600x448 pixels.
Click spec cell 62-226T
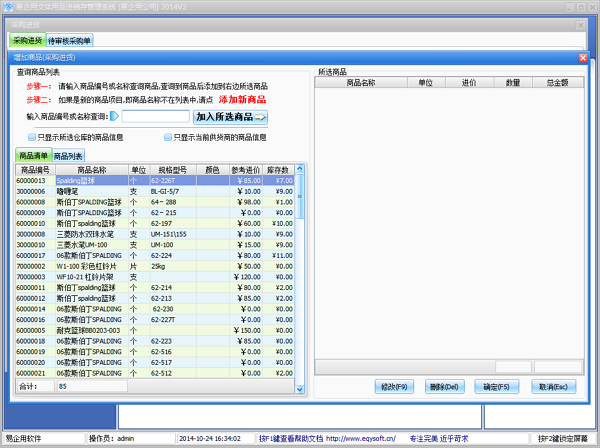coord(173,181)
